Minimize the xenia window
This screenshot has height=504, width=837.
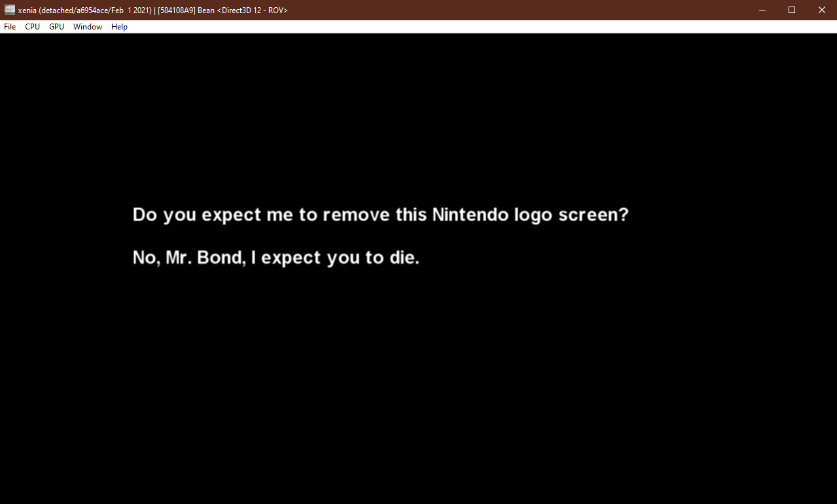pos(762,10)
